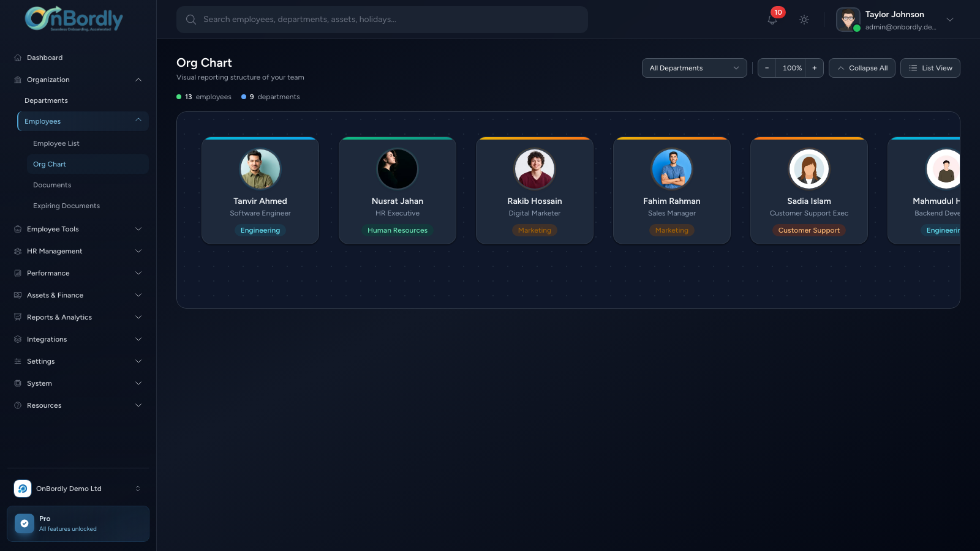Image resolution: width=980 pixels, height=551 pixels.
Task: Click the Resources help icon
Action: point(18,405)
